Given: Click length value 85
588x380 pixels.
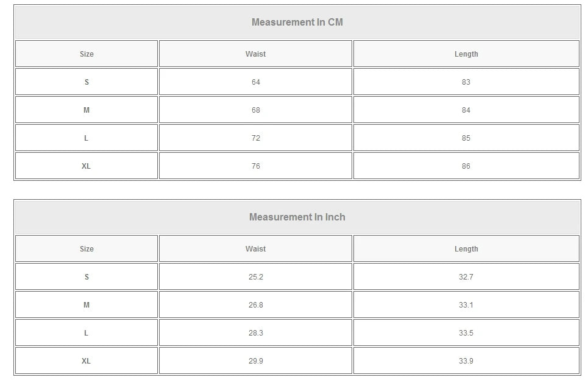Looking at the screenshot, I should 466,138.
